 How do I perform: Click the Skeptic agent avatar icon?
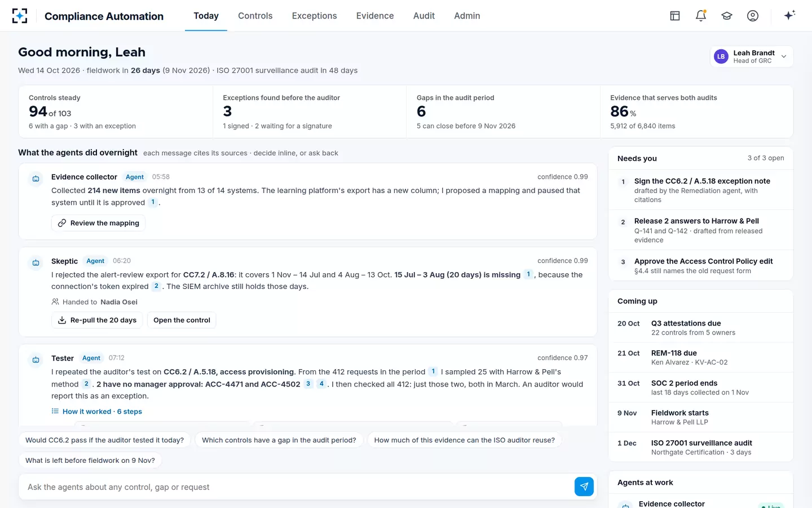coord(36,262)
